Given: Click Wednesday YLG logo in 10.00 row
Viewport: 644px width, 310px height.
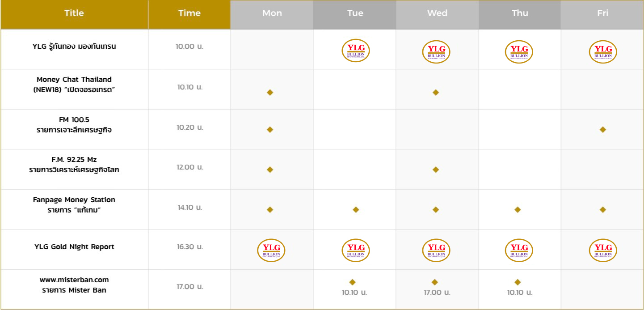Looking at the screenshot, I should pyautogui.click(x=436, y=51).
